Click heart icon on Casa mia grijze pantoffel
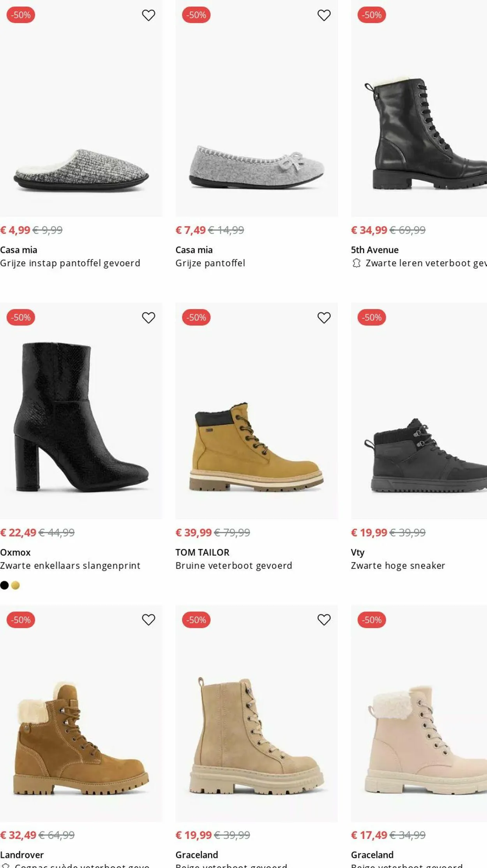This screenshot has width=487, height=868. tap(324, 15)
